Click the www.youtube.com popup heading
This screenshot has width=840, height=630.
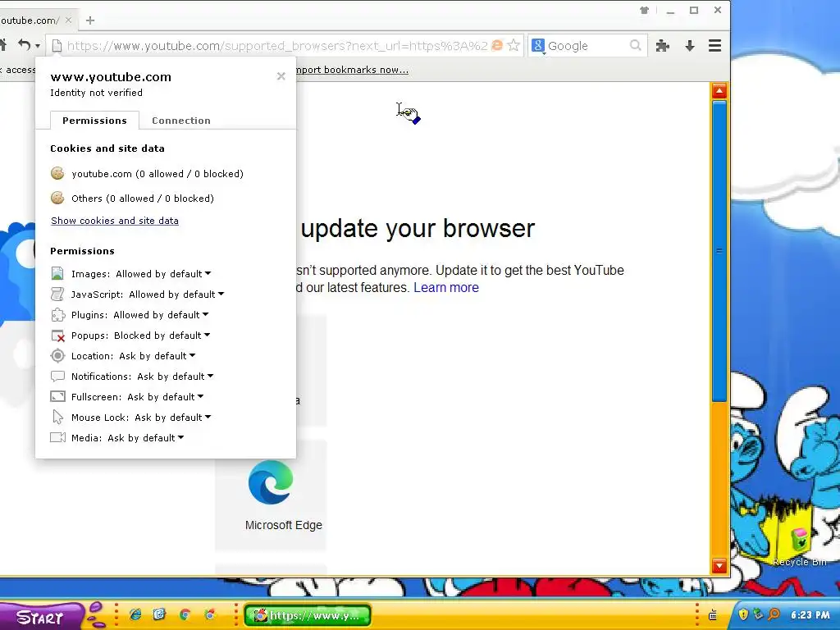pyautogui.click(x=111, y=77)
